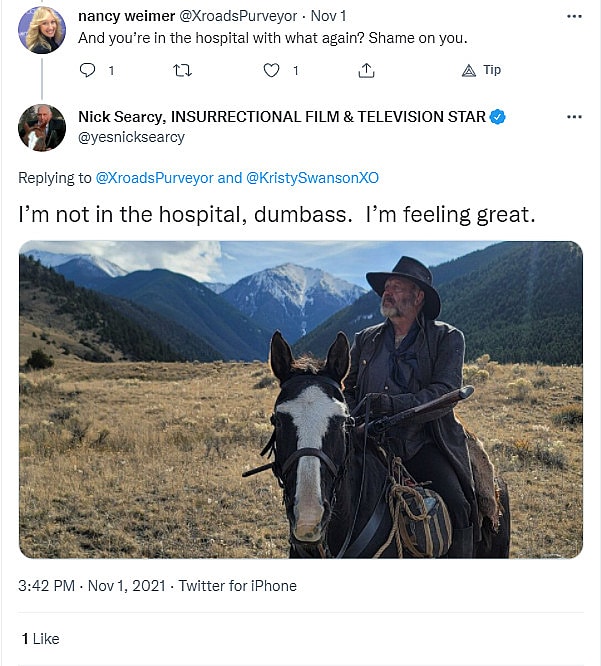The image size is (601, 666).
Task: Click the reply icon on nancy weimer's tweet
Action: [87, 70]
